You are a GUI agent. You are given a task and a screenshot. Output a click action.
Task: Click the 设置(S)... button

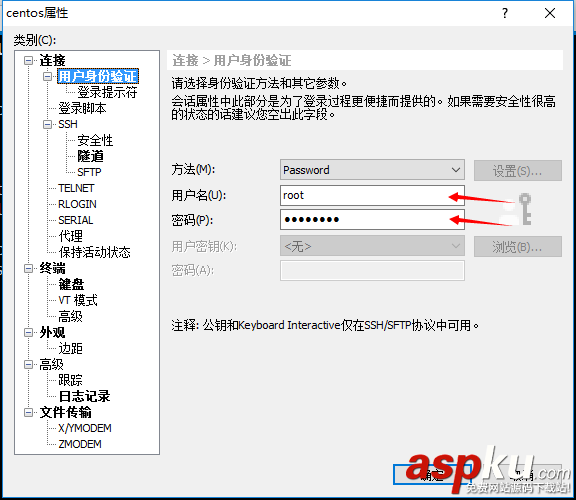(x=518, y=170)
